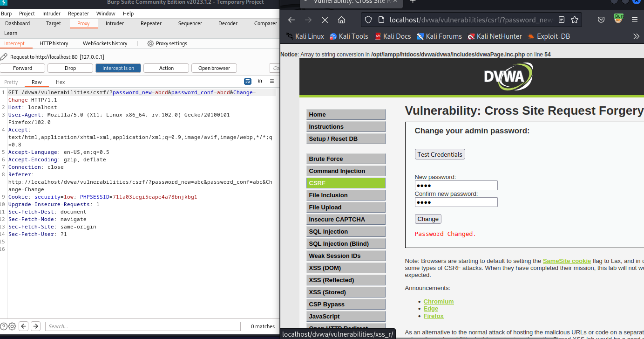Screen dimensions: 644x339
Task: Open the Repeater menu in the menu bar
Action: pos(78,14)
